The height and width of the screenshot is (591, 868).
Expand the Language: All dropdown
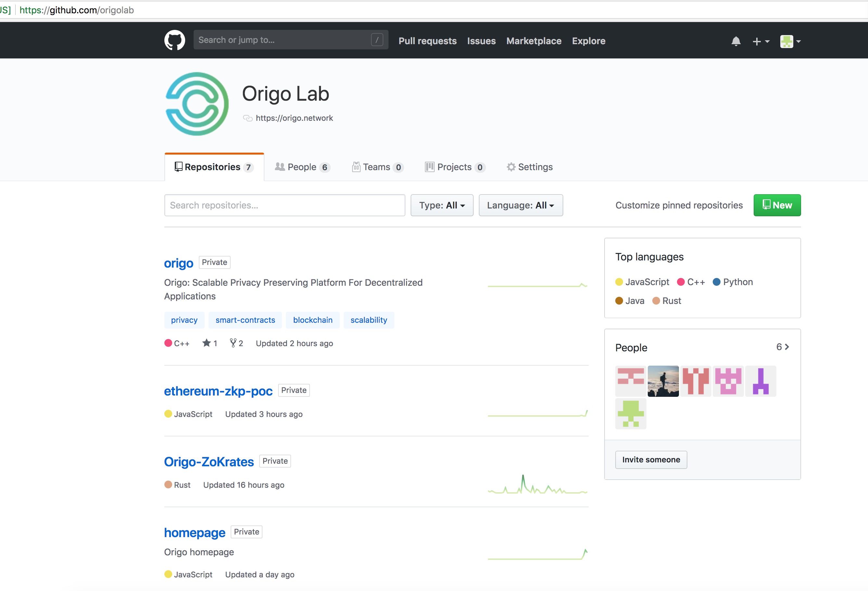[521, 205]
